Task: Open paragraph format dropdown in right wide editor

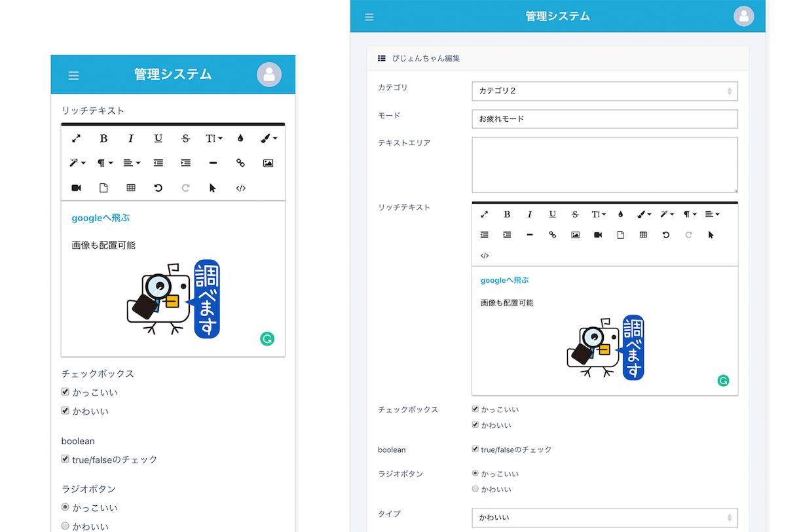Action: [x=690, y=214]
